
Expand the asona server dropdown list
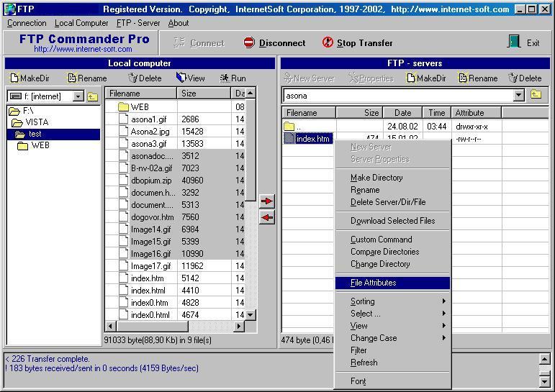(x=518, y=95)
